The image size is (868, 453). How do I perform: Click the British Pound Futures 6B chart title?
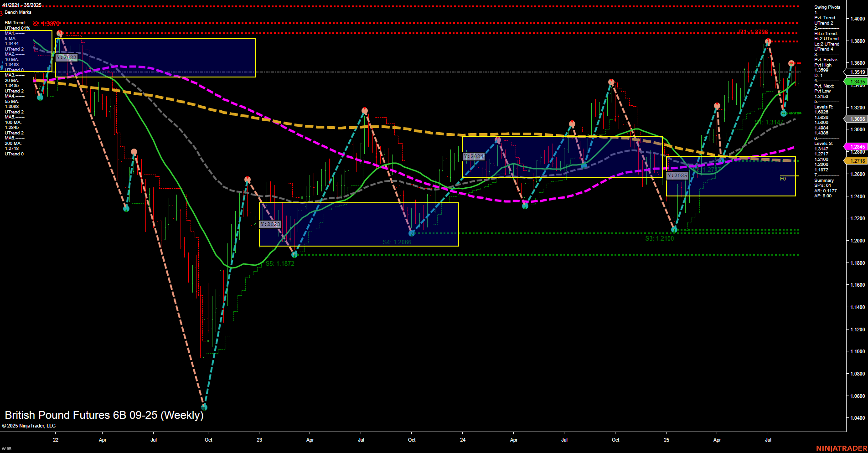coord(104,415)
